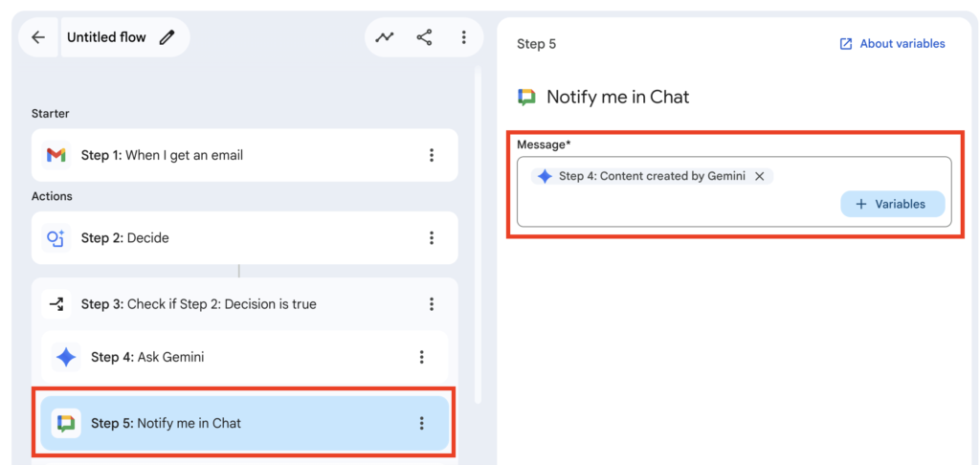Open the three-dot menu for Step 5
Image resolution: width=980 pixels, height=465 pixels.
pos(421,423)
